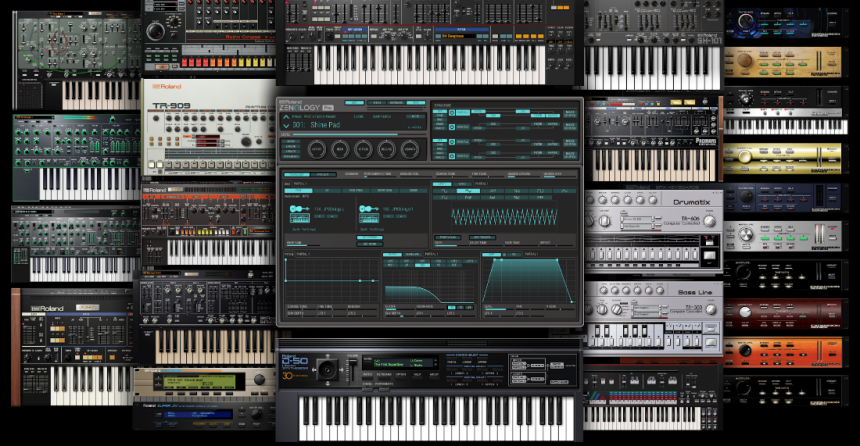Select PCM-SYNC oscillator type

[355, 190]
